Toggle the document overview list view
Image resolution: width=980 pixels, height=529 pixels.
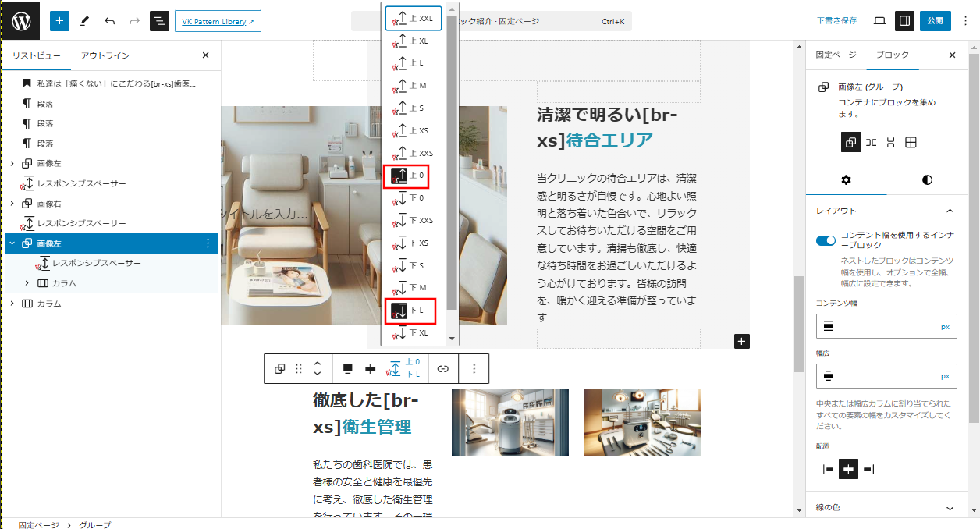pyautogui.click(x=159, y=21)
